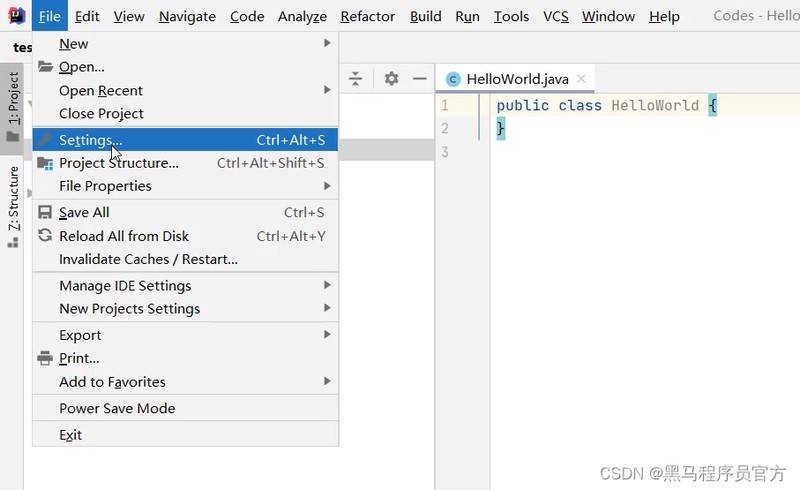
Task: Click the Reload All from Disk icon
Action: 45,235
